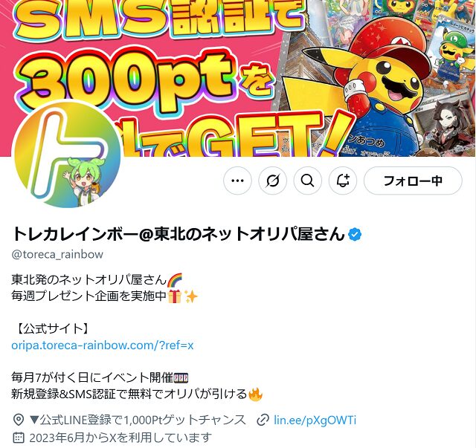Click the トレカレインボー@東北のネットオリパ屋さん display name

(178, 234)
